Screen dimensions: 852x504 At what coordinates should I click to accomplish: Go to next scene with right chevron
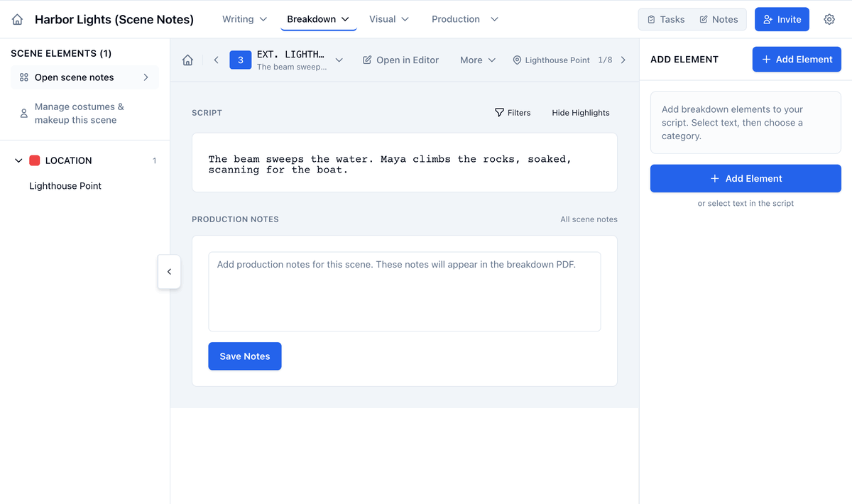pos(623,60)
